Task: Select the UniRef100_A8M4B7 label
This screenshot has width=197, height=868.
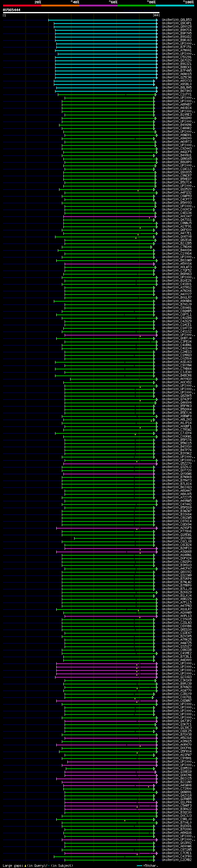Action: click(177, 104)
